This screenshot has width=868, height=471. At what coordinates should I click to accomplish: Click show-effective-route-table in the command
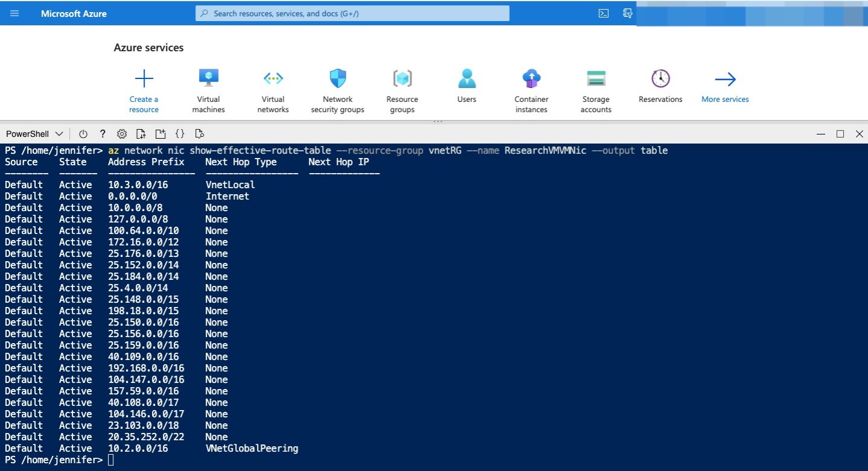[x=260, y=150]
